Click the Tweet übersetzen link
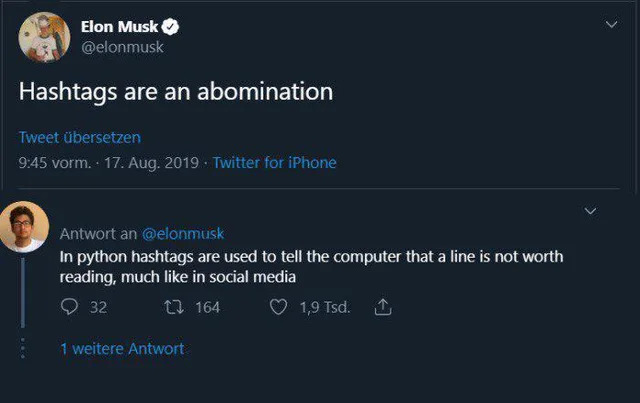The height and width of the screenshot is (403, 640). (x=79, y=137)
